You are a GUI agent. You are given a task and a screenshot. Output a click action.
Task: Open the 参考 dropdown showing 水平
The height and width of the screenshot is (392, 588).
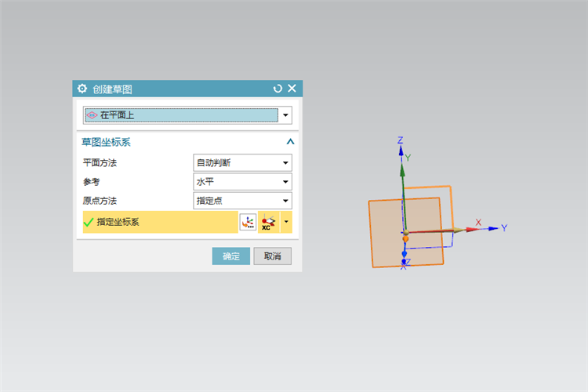click(x=242, y=182)
